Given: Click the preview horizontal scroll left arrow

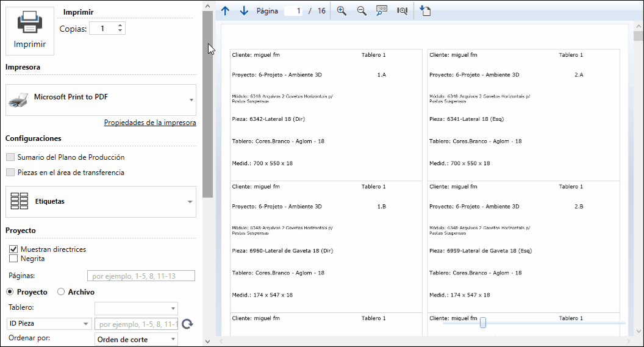Looking at the screenshot, I should [221, 341].
